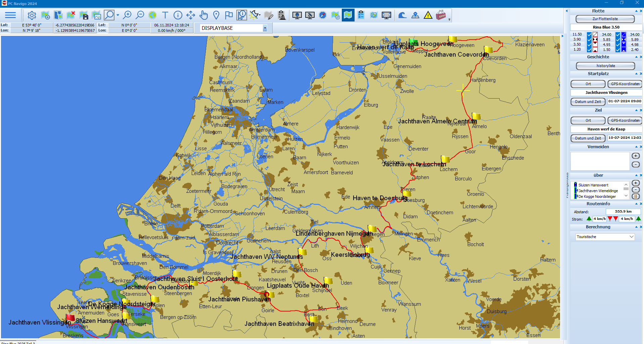This screenshot has width=644, height=344.
Task: Click the blue wave tide icon
Action: [402, 15]
